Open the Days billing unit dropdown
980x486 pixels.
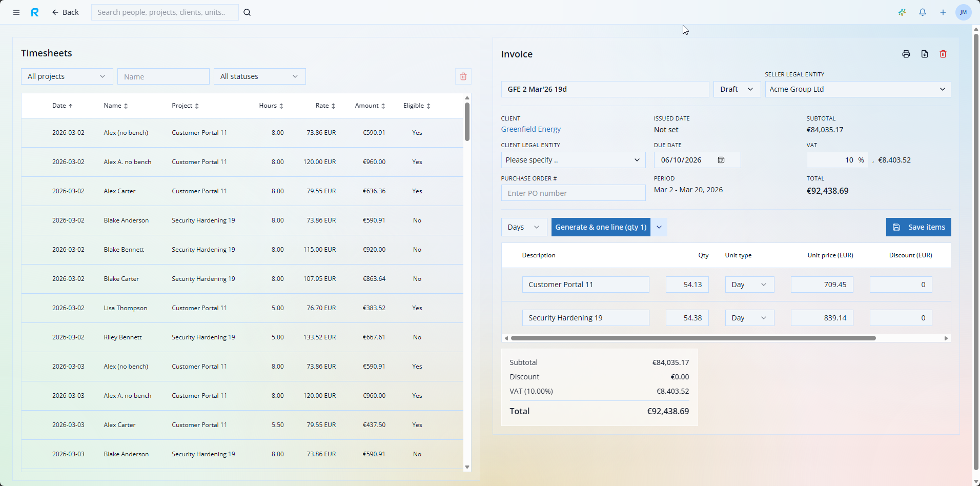click(x=523, y=227)
